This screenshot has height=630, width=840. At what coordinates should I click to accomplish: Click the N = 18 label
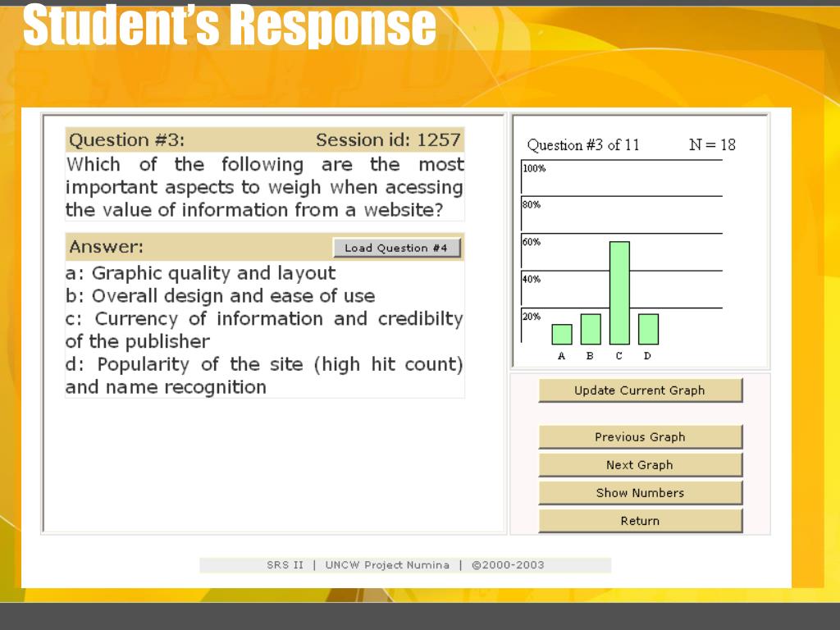click(712, 144)
